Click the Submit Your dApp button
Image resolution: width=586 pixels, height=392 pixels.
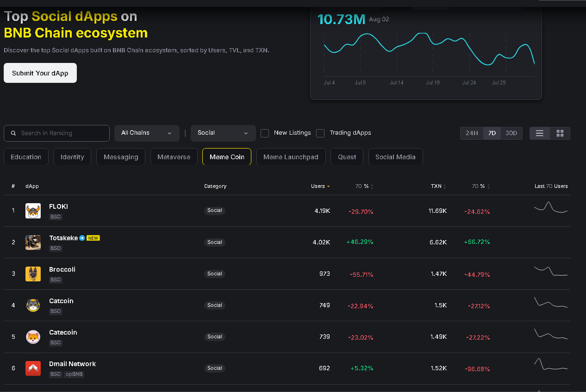[40, 73]
